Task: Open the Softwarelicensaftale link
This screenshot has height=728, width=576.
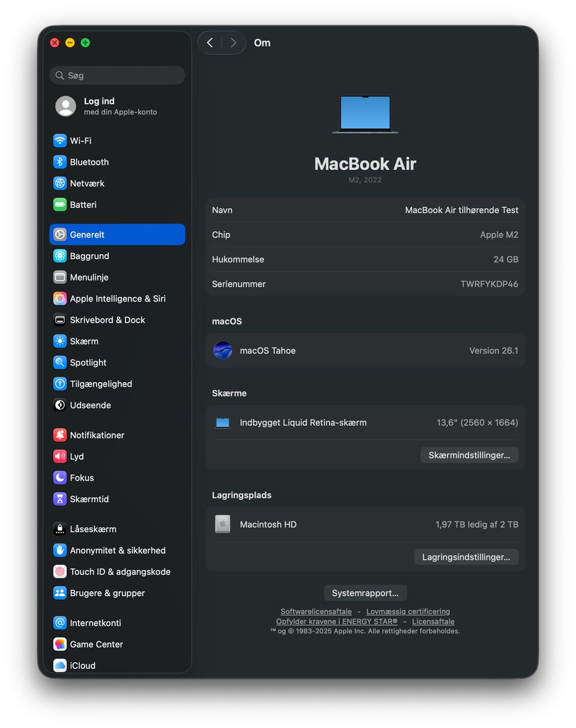Action: pos(316,612)
